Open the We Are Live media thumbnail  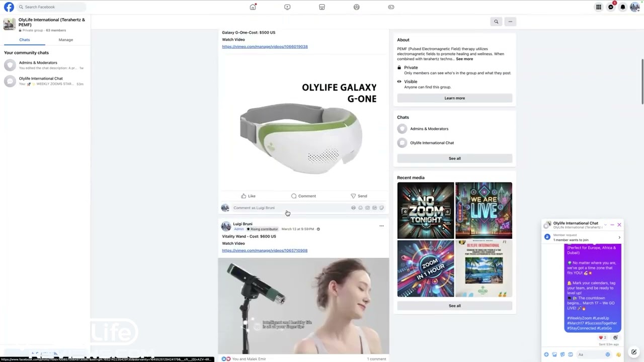[x=484, y=210]
